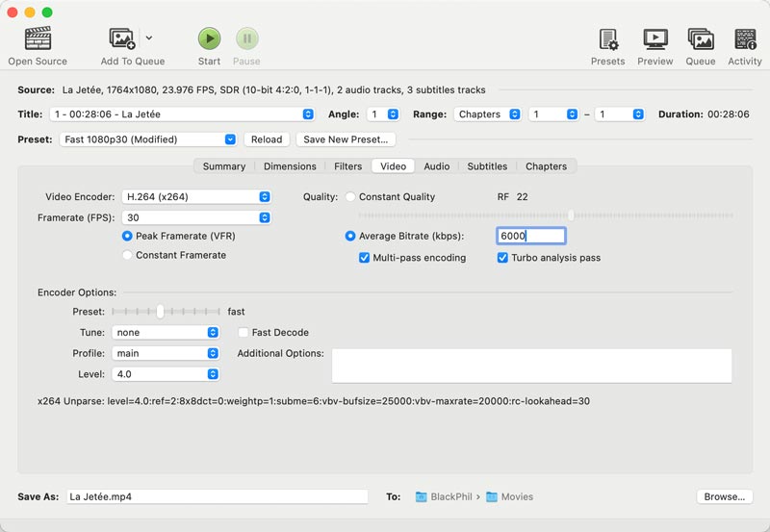This screenshot has height=532, width=770.
Task: Open the Presets panel icon
Action: (608, 38)
